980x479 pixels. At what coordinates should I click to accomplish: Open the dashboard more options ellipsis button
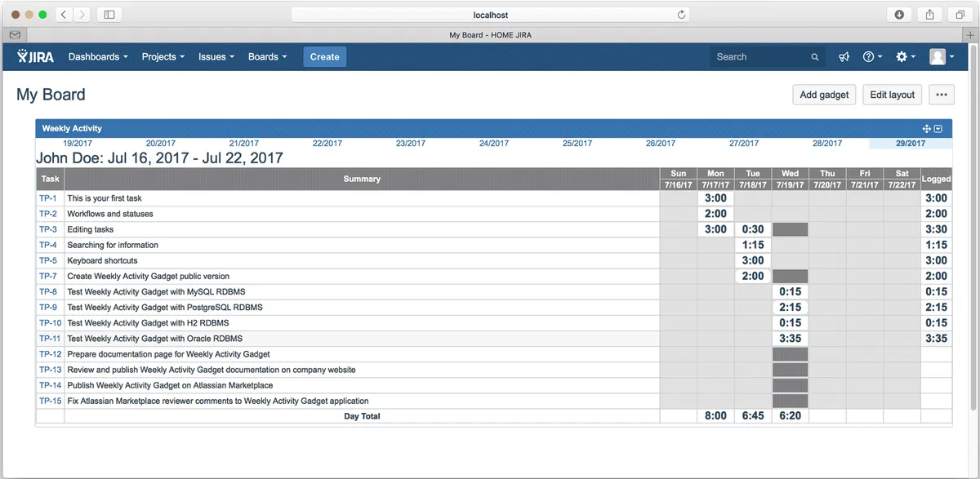pos(942,95)
